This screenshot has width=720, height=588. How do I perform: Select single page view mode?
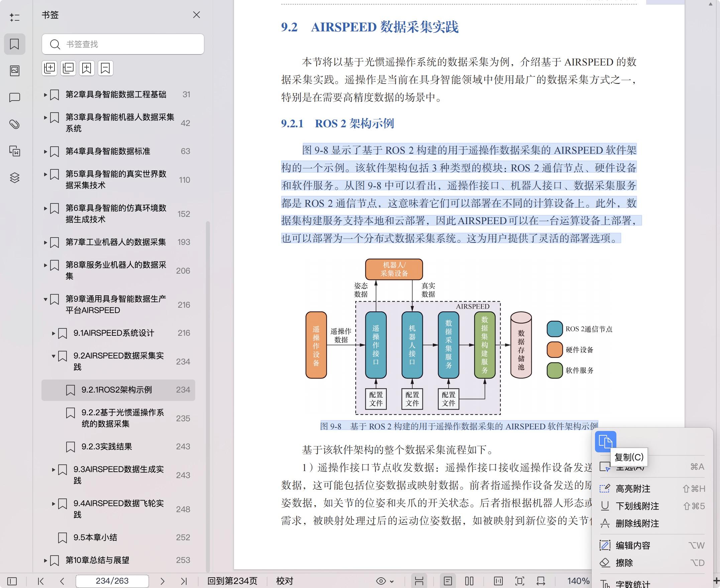coord(448,581)
